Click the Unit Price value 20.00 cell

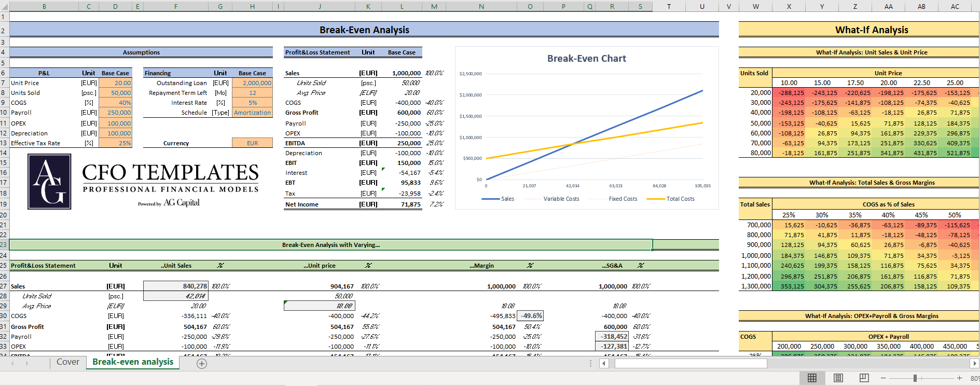[x=115, y=83]
